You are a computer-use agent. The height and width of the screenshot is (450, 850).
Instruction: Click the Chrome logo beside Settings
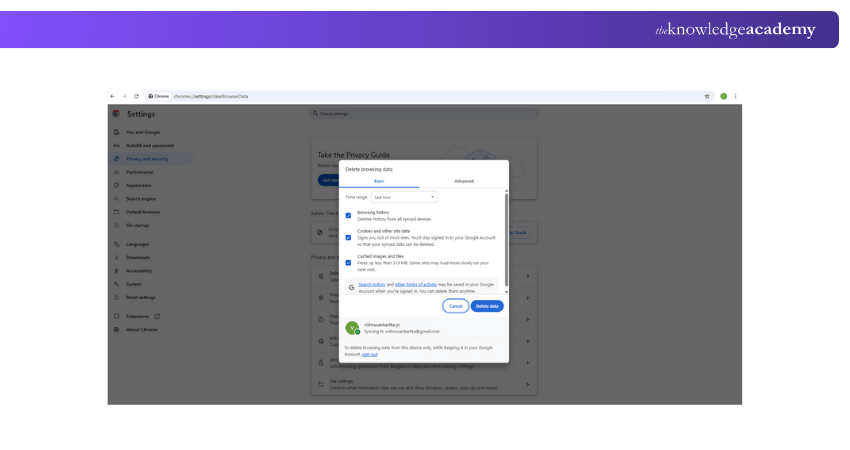pyautogui.click(x=116, y=114)
